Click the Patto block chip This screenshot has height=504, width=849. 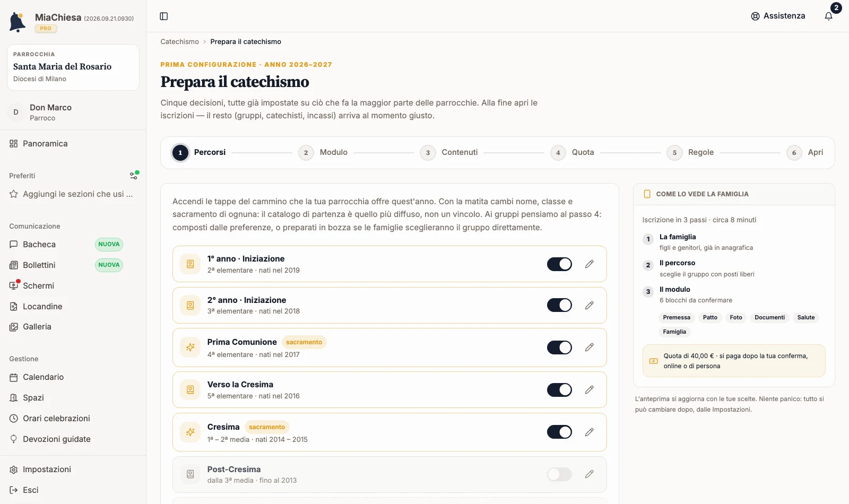(x=710, y=318)
